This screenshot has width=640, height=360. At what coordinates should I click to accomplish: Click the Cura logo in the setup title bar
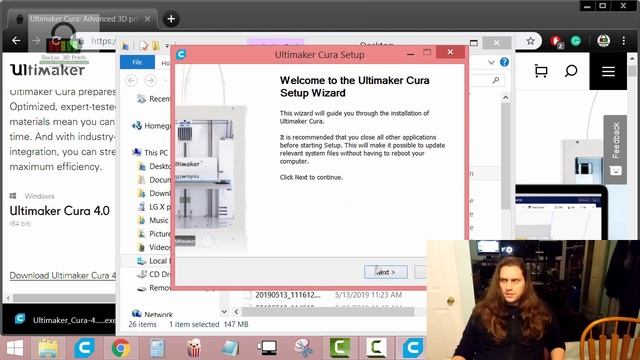point(181,54)
